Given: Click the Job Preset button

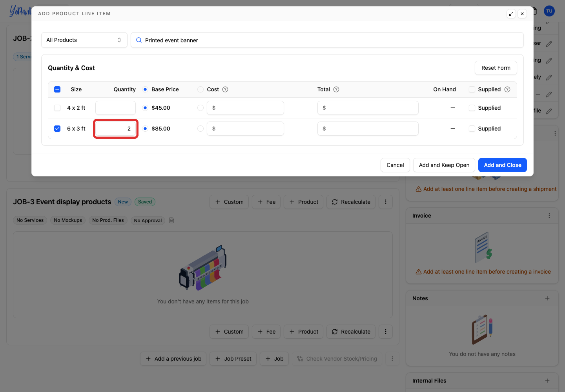Looking at the screenshot, I should tap(233, 359).
